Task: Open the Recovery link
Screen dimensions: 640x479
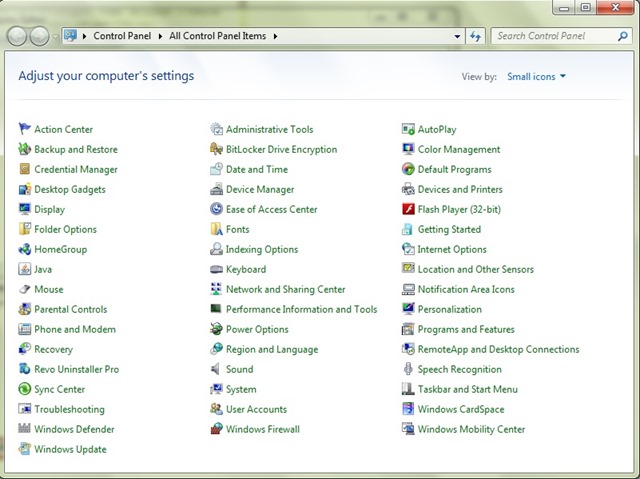Action: click(x=53, y=350)
